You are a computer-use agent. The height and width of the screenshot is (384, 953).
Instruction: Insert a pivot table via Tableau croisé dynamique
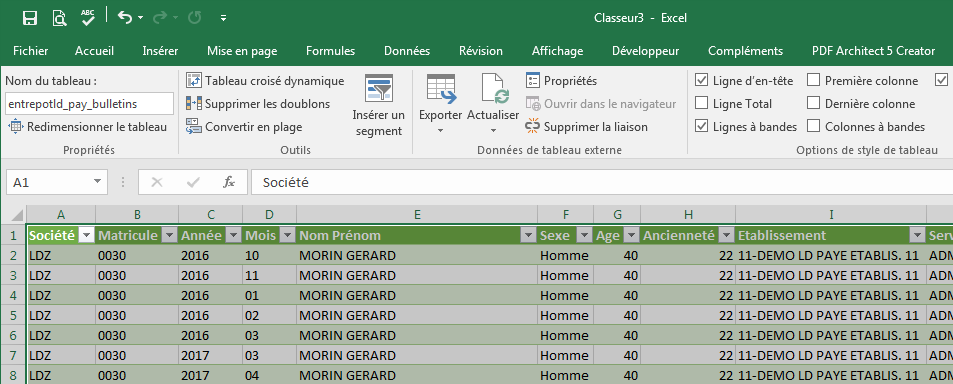[265, 81]
